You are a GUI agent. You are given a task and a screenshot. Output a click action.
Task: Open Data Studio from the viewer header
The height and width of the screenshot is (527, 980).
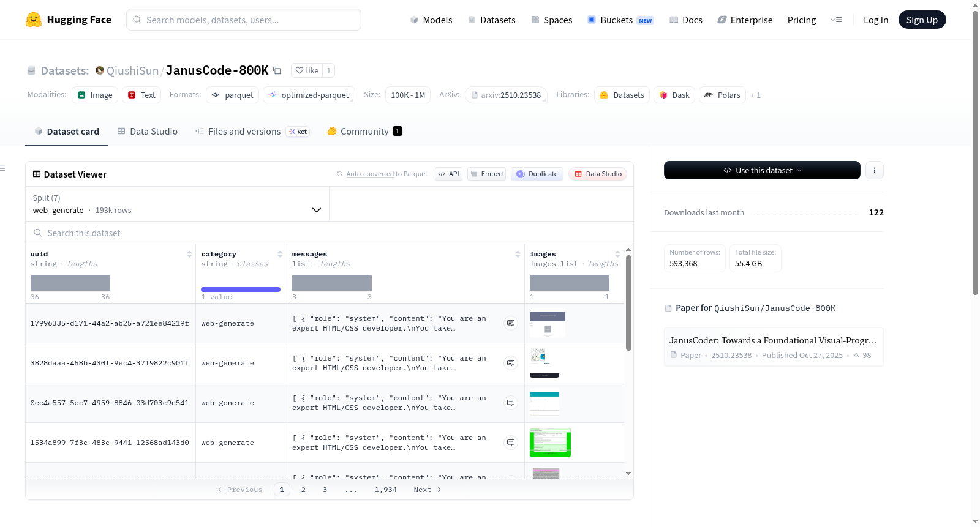coord(598,174)
